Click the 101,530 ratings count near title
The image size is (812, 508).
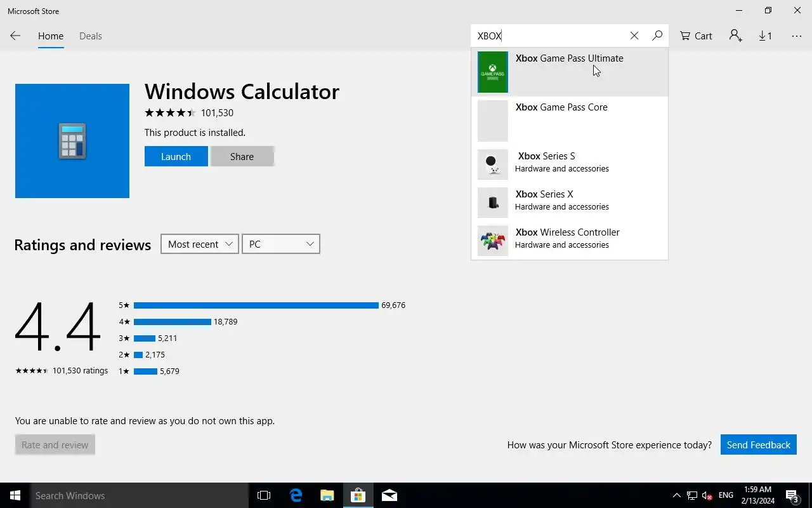217,113
